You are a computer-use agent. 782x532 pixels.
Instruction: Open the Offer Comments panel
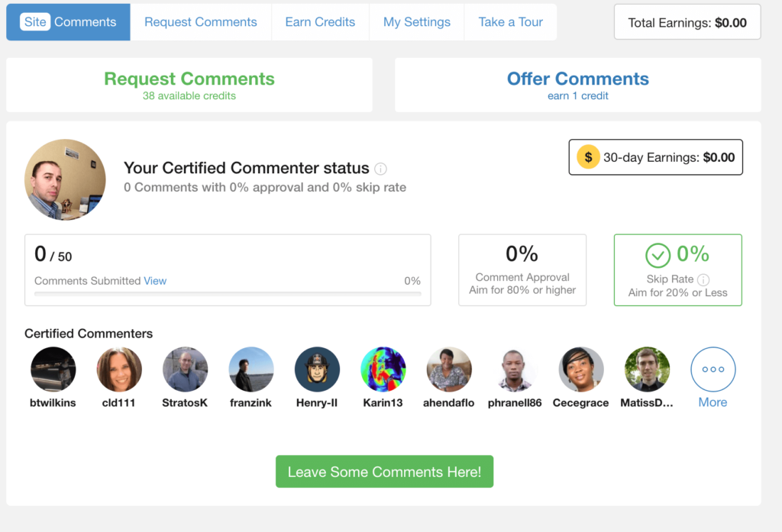[577, 84]
